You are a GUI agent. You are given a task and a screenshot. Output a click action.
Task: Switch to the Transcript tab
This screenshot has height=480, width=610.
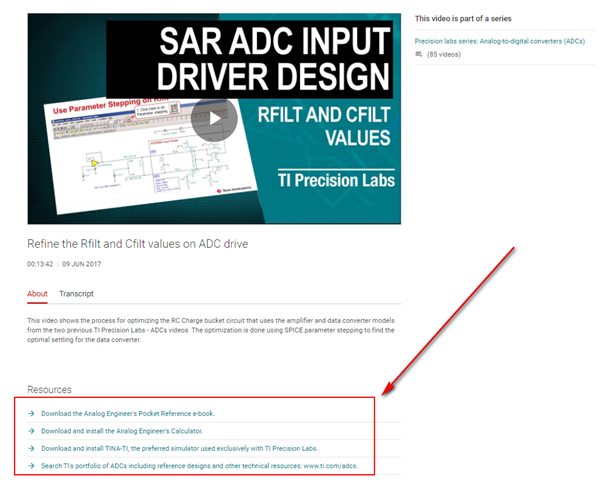76,294
